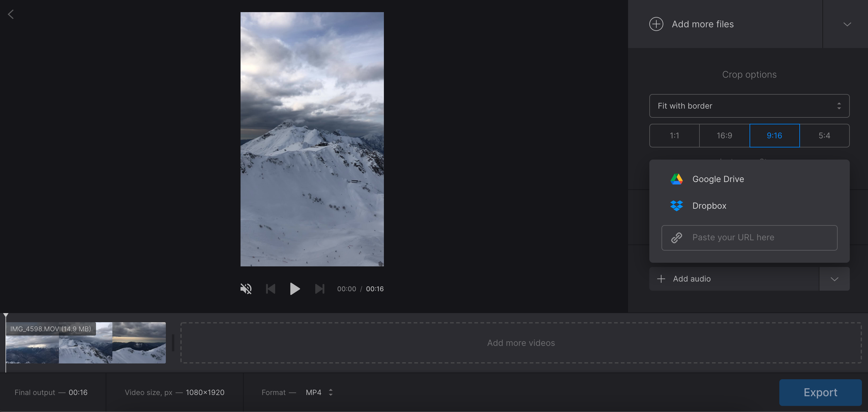Image resolution: width=868 pixels, height=412 pixels.
Task: Switch to 16:9 aspect ratio
Action: pos(724,135)
